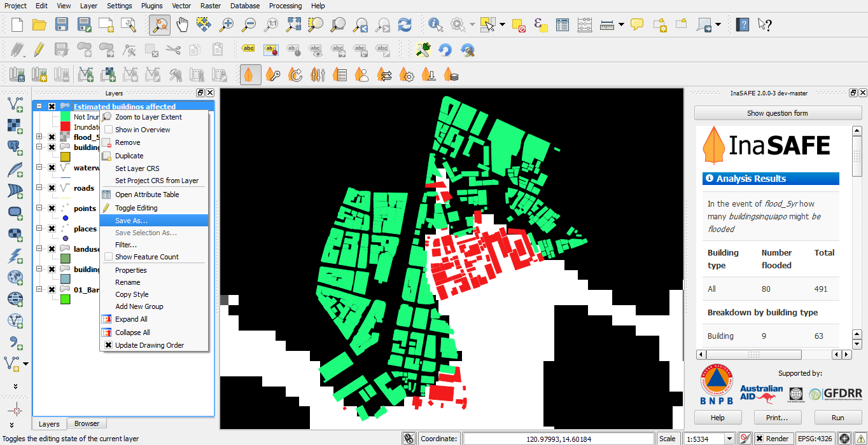Image resolution: width=868 pixels, height=445 pixels.
Task: Click the pan map to selection icon
Action: (204, 25)
